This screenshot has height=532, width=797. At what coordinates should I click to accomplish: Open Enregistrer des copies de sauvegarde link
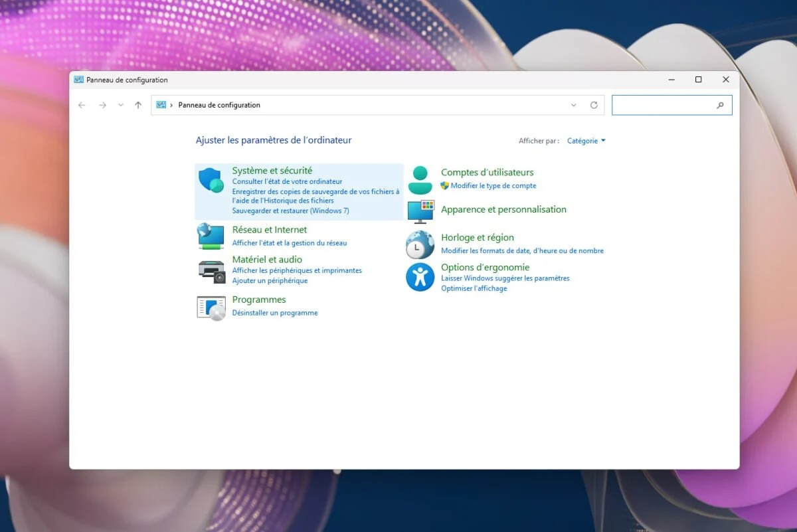click(315, 196)
